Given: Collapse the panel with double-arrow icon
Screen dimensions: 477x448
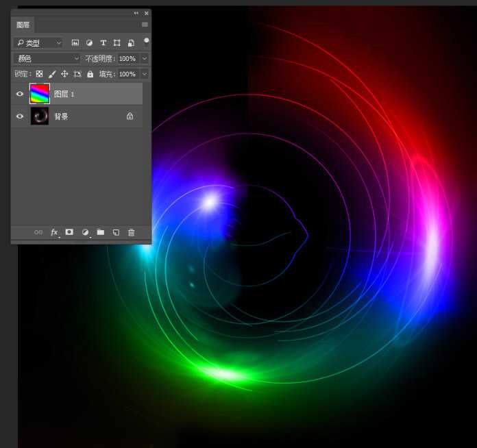Looking at the screenshot, I should tap(136, 13).
